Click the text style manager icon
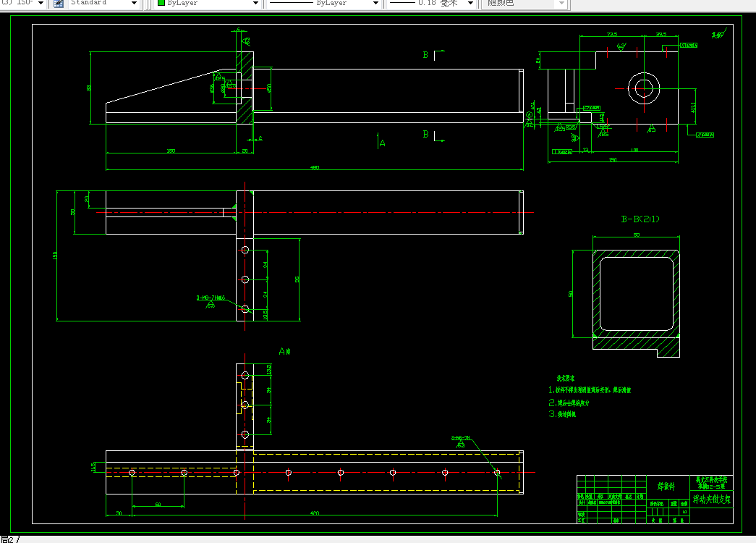Viewport: 756px width, 543px height. (59, 4)
